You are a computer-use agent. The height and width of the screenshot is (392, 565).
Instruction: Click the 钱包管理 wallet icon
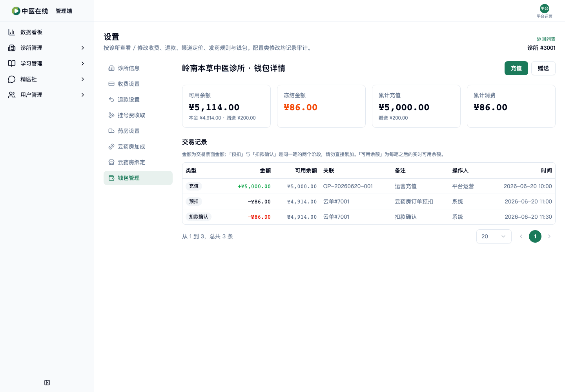[111, 178]
